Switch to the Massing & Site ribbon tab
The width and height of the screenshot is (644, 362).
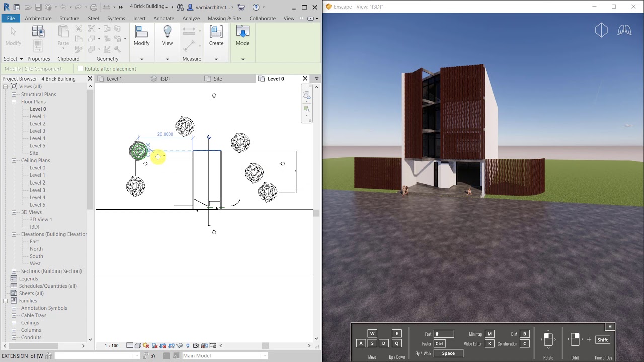pos(224,18)
